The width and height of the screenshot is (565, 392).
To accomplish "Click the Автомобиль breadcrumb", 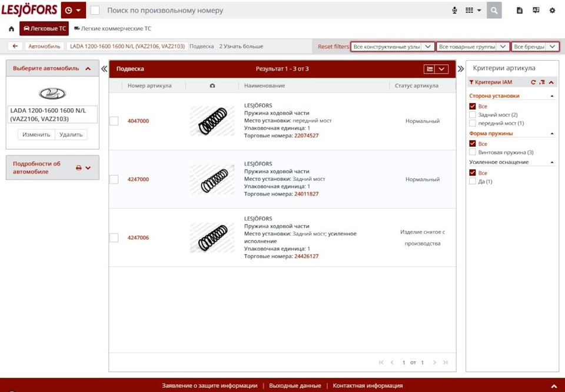I will click(44, 46).
